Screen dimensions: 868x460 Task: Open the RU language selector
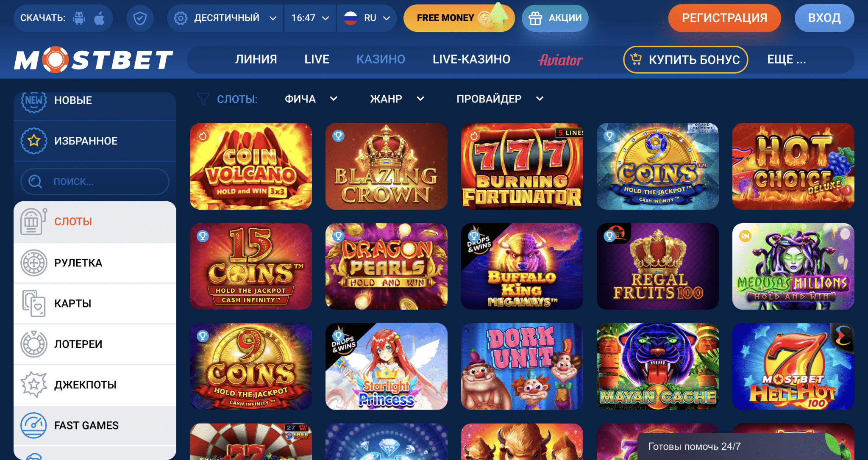[367, 18]
